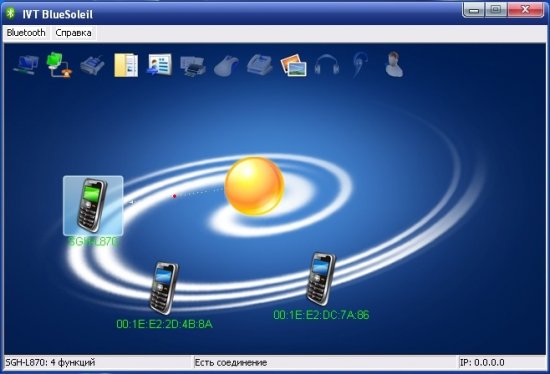
Task: Maximize the IVT BlueSoleil window
Action: (496, 10)
